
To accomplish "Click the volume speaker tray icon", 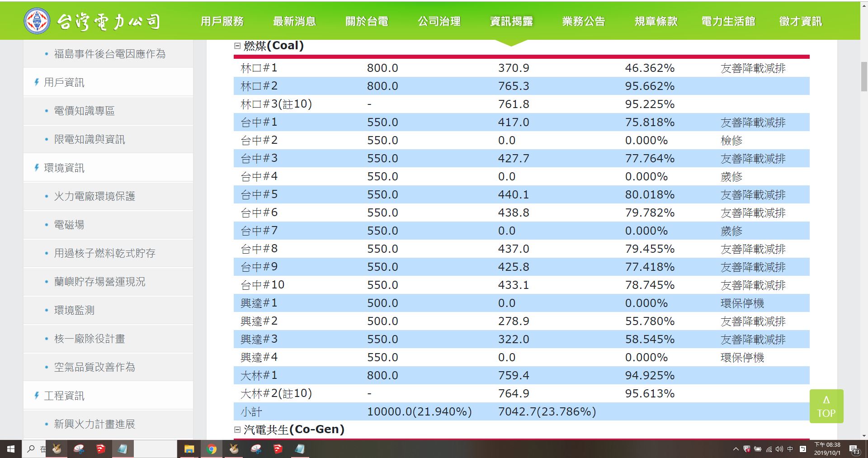I will click(779, 449).
